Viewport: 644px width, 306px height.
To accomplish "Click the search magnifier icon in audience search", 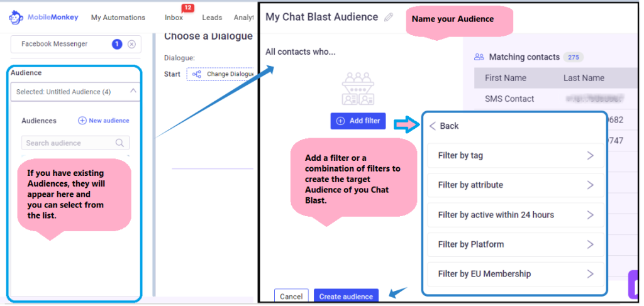I will click(x=119, y=143).
